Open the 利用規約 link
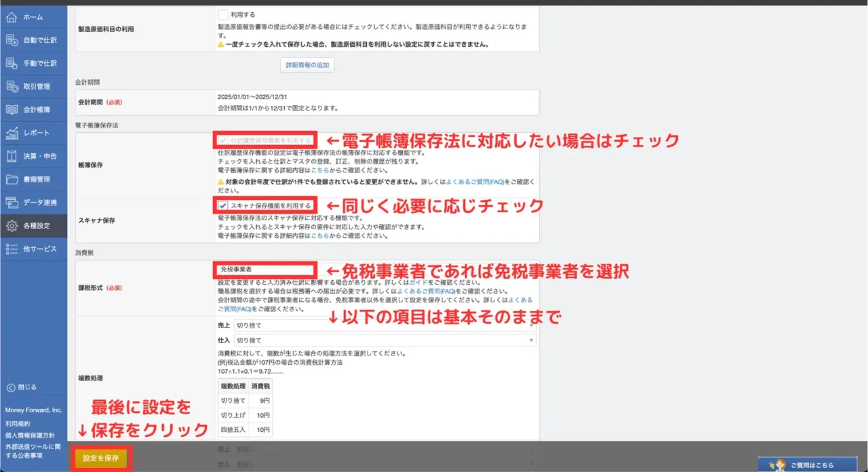The image size is (868, 472). [x=18, y=423]
